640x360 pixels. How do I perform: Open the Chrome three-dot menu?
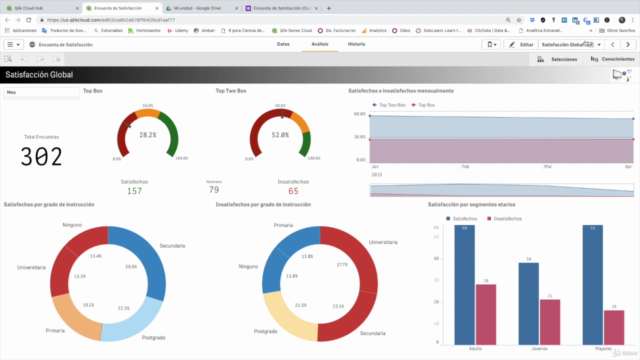633,20
